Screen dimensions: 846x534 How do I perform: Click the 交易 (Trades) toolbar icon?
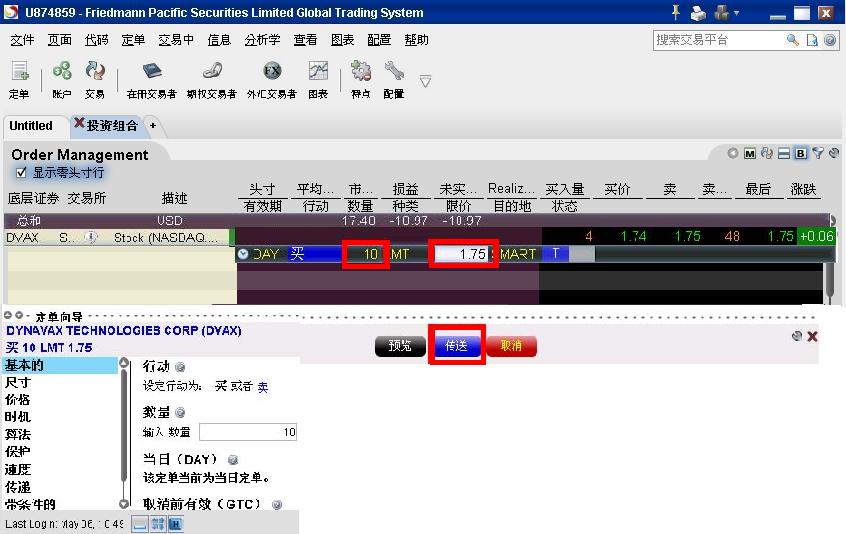(95, 78)
